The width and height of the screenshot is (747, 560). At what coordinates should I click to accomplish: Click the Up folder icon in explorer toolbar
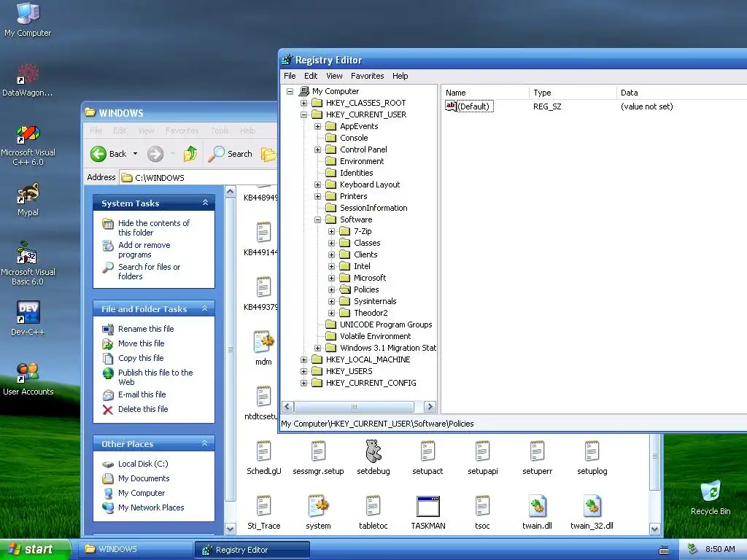(x=190, y=154)
